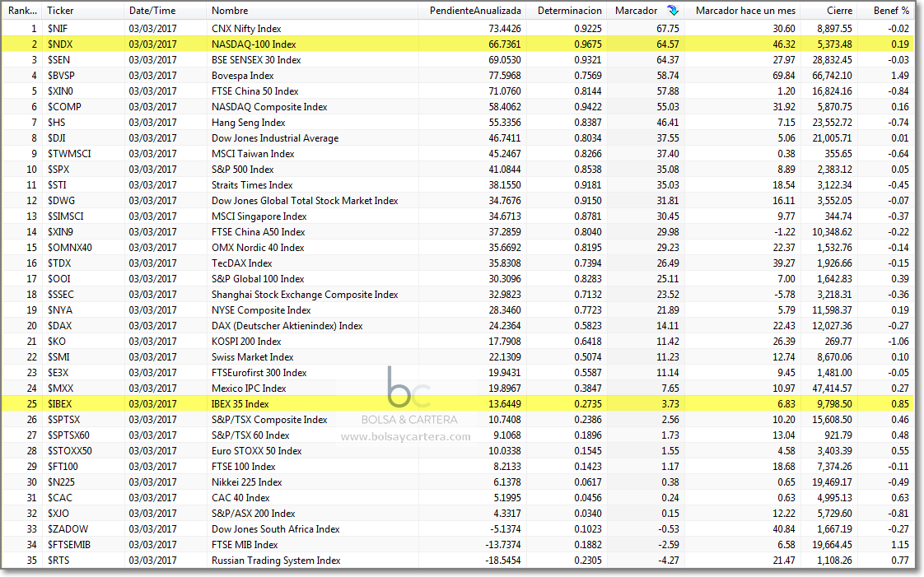Select the $COMP ticker cell

[64, 106]
